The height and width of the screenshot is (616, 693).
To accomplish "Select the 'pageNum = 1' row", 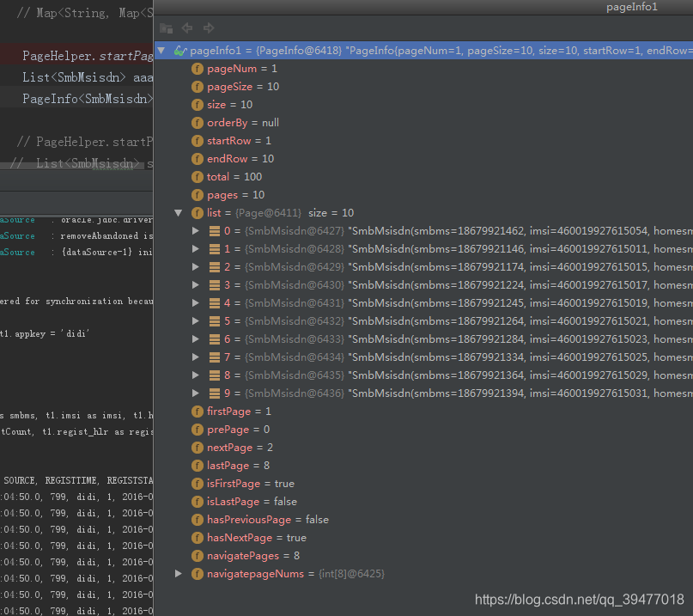I will coord(423,69).
